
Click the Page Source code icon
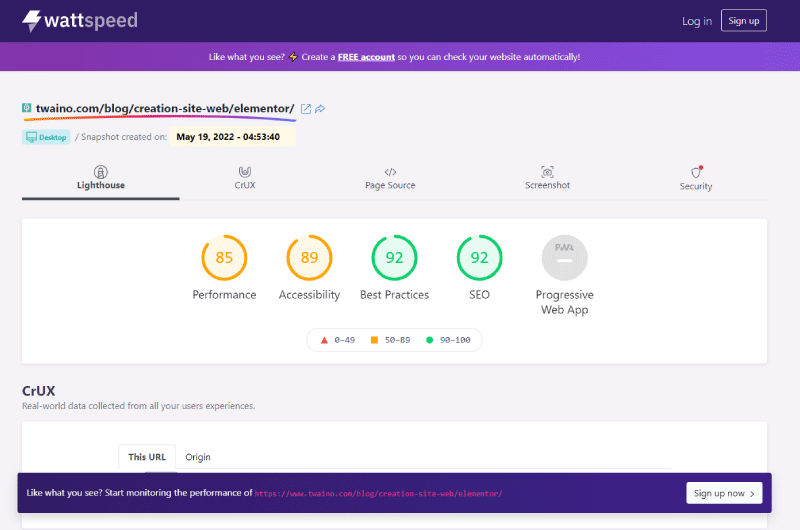pyautogui.click(x=390, y=172)
